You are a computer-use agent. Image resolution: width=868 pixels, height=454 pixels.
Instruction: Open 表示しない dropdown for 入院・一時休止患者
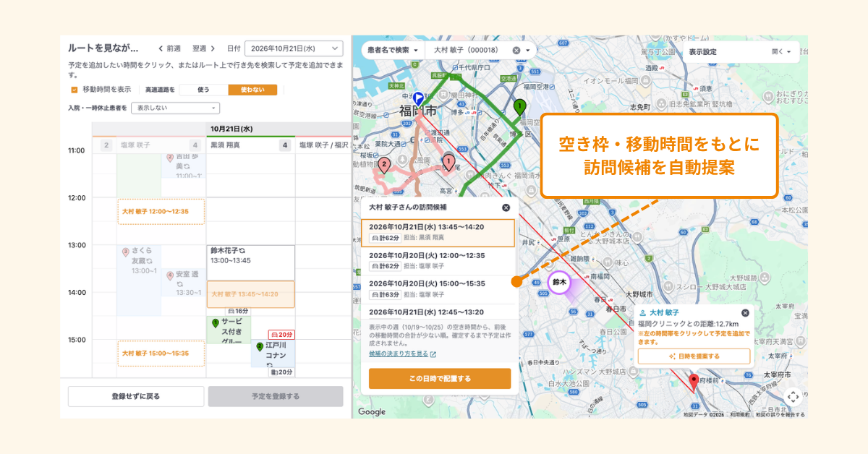coord(175,108)
